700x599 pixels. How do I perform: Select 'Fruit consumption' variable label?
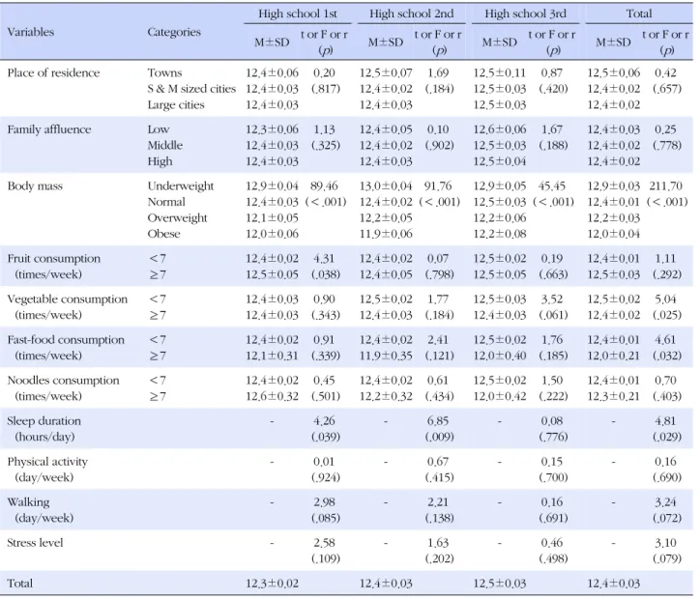point(53,259)
